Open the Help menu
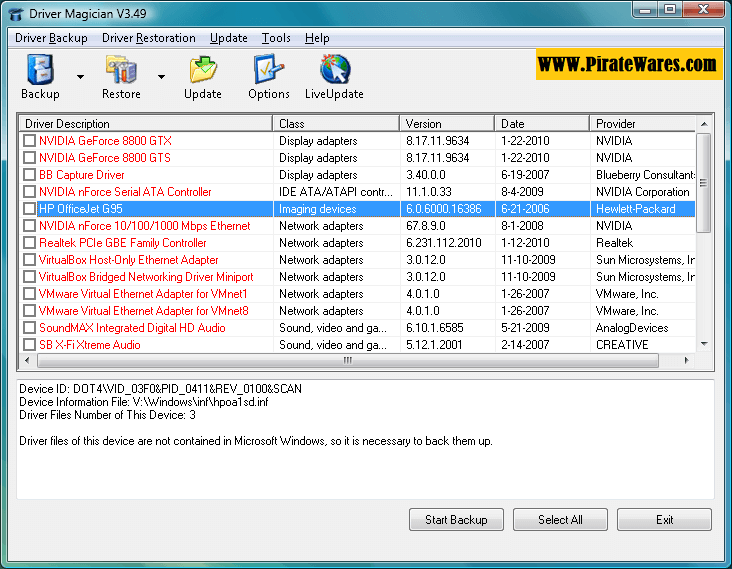Viewport: 732px width, 569px height. 317,38
